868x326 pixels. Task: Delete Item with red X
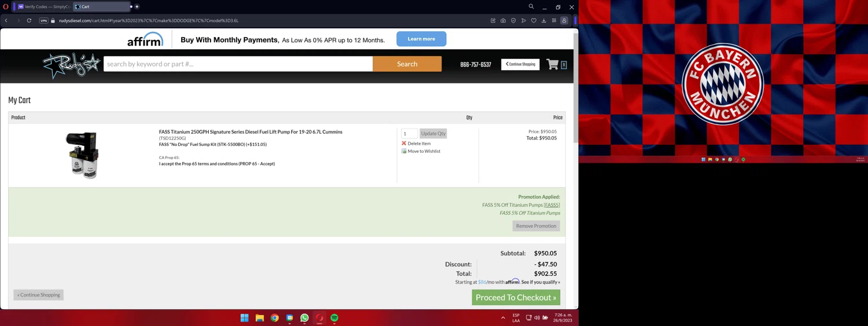(416, 144)
